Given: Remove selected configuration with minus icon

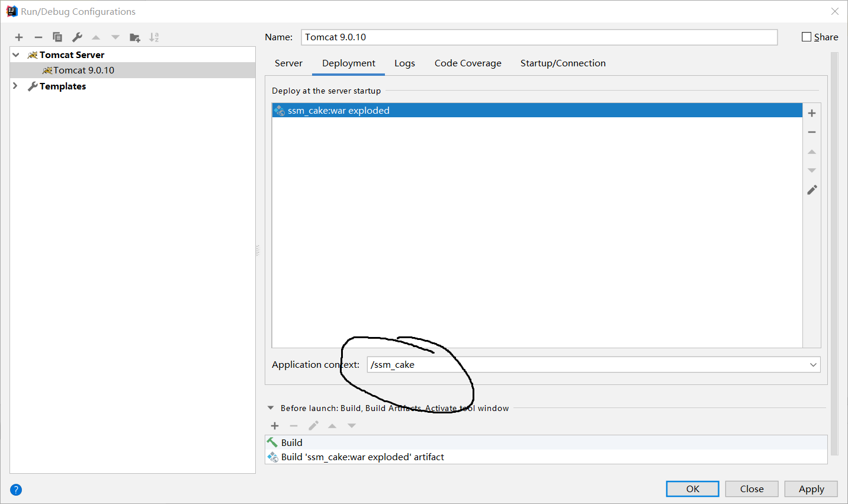Looking at the screenshot, I should point(38,37).
